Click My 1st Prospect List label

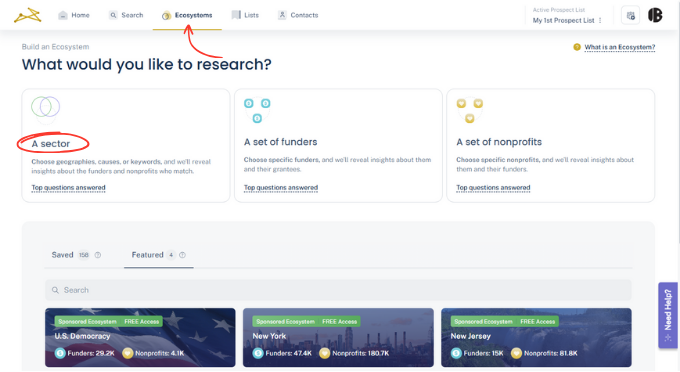(563, 20)
